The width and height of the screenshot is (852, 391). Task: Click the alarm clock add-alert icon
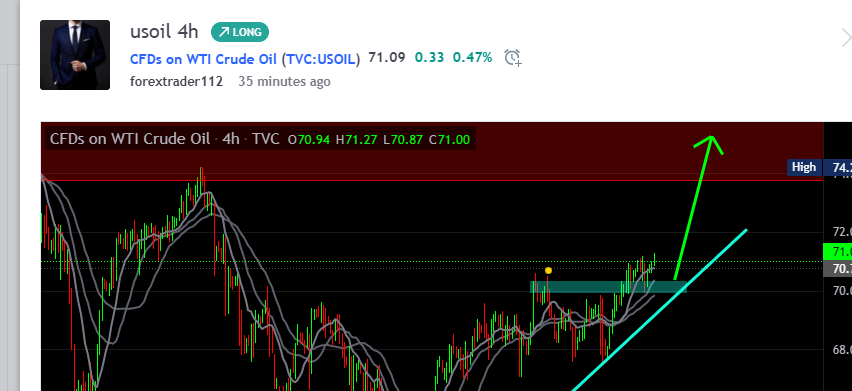coord(513,58)
